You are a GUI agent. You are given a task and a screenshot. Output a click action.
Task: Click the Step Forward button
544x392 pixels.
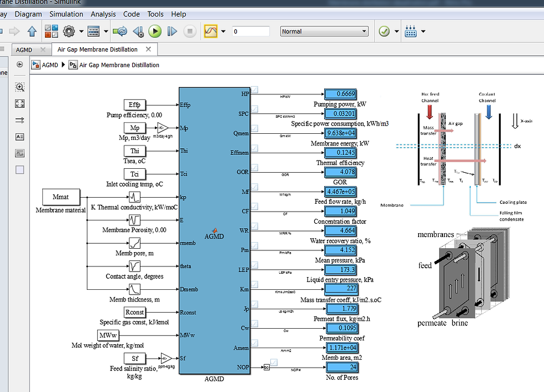point(172,32)
